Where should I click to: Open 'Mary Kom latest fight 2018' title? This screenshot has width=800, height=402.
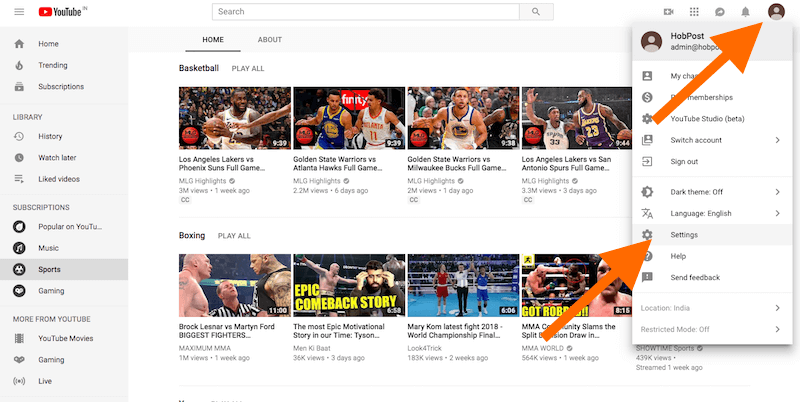[455, 331]
